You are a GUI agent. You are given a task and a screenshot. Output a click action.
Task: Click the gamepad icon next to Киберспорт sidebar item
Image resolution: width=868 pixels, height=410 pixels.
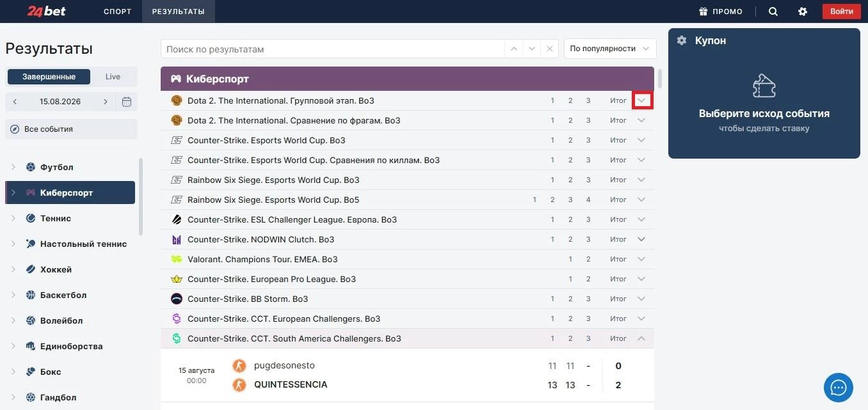pyautogui.click(x=31, y=193)
